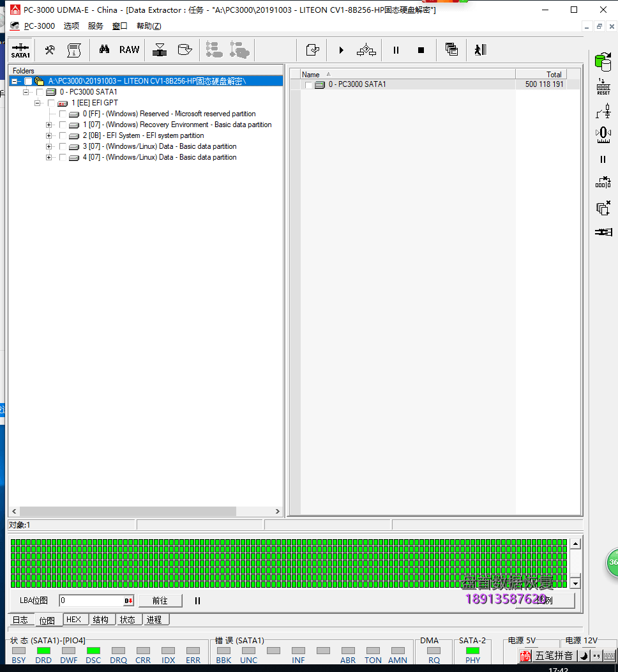Check the partition 3 [07] Data checkbox
618x672 pixels.
point(63,146)
